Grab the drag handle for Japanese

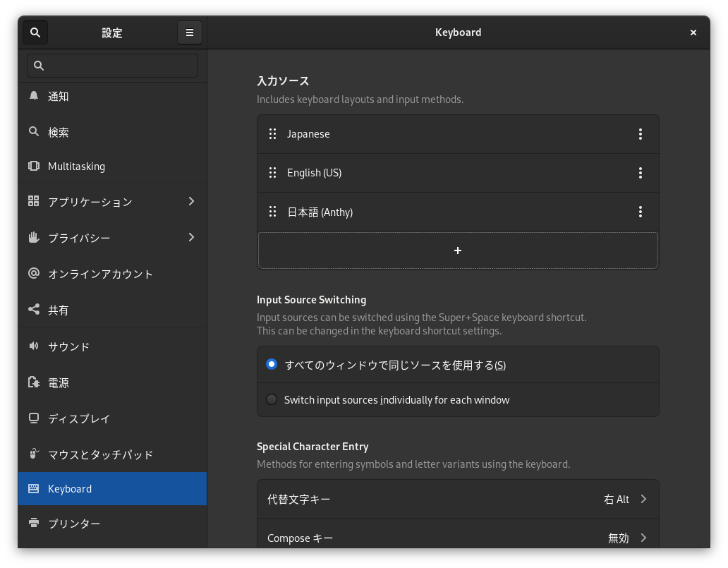pyautogui.click(x=272, y=134)
